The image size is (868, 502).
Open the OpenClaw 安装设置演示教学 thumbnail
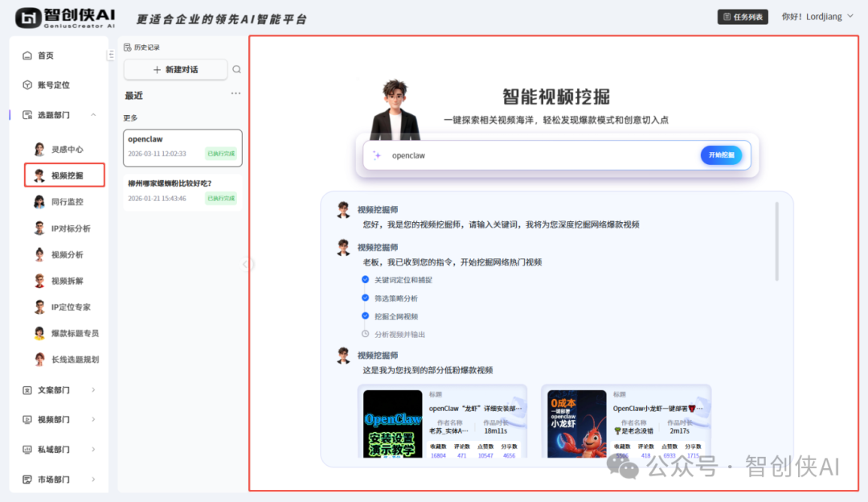coord(392,424)
